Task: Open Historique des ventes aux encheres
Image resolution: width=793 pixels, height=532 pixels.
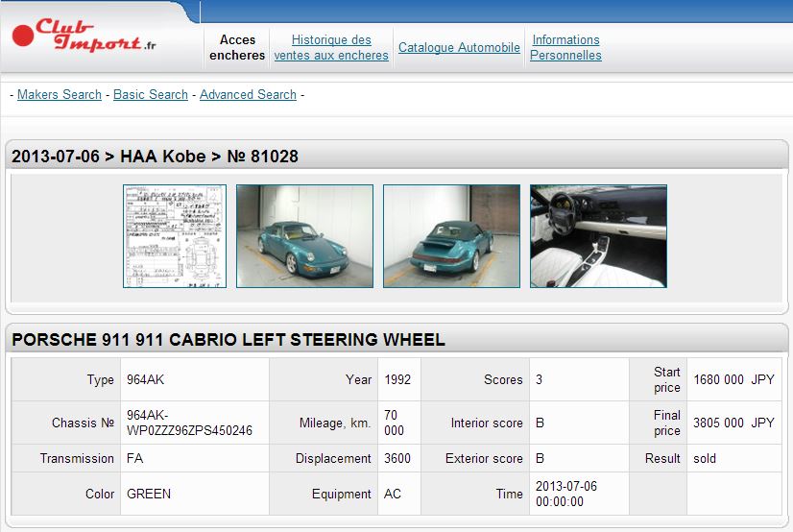Action: click(331, 48)
